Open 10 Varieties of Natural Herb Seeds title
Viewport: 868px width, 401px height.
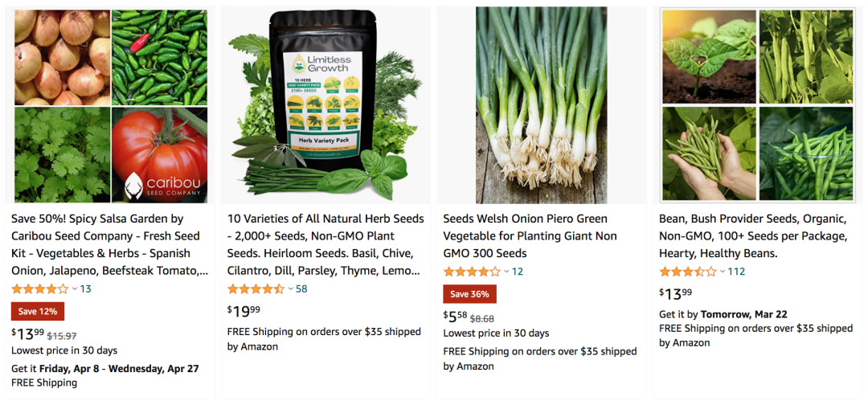pos(325,245)
